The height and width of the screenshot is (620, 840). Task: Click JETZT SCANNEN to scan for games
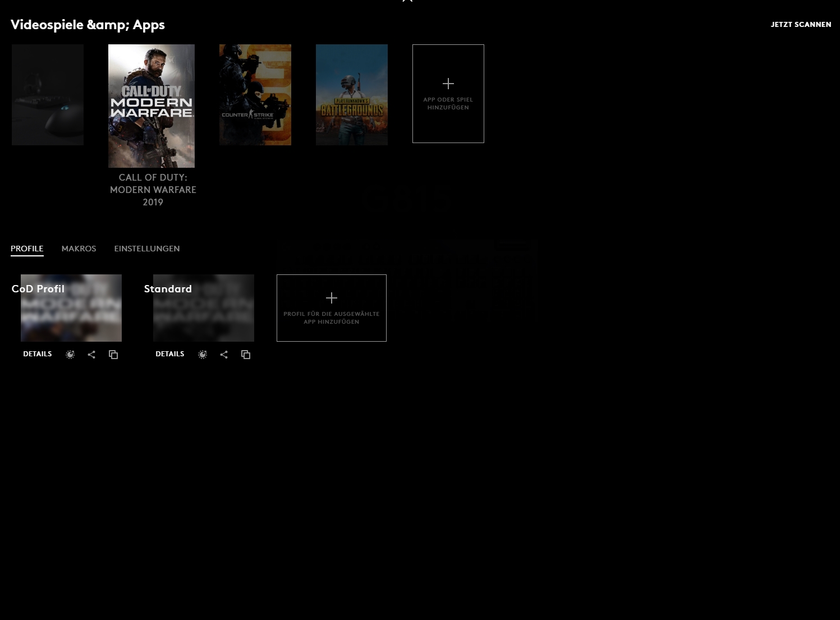coord(801,25)
